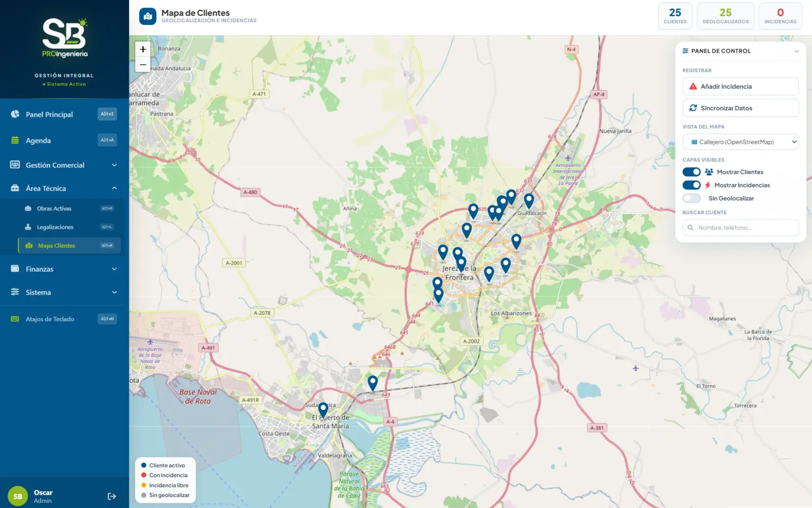Click the Sistema Activo status text

(64, 84)
